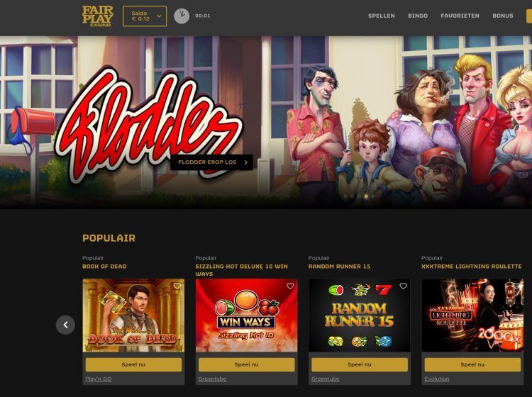This screenshot has width=532, height=397.
Task: Click the chevron on Flodder Erop Los
Action: 246,162
